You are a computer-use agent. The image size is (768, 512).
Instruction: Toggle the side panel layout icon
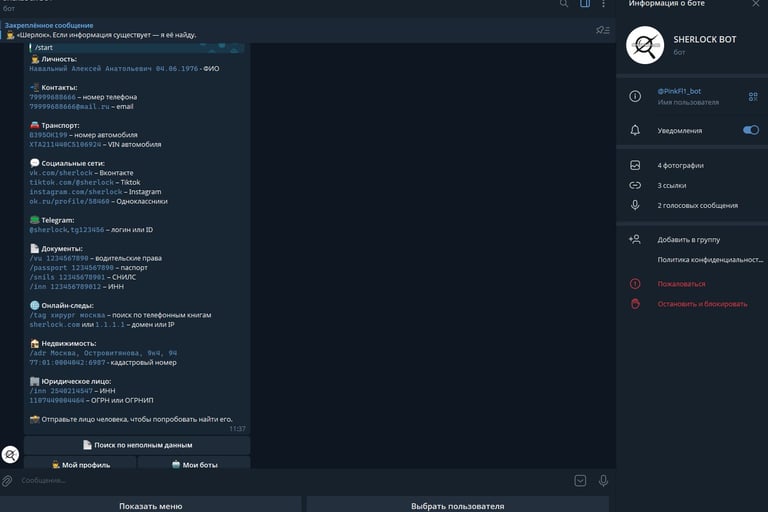point(585,4)
